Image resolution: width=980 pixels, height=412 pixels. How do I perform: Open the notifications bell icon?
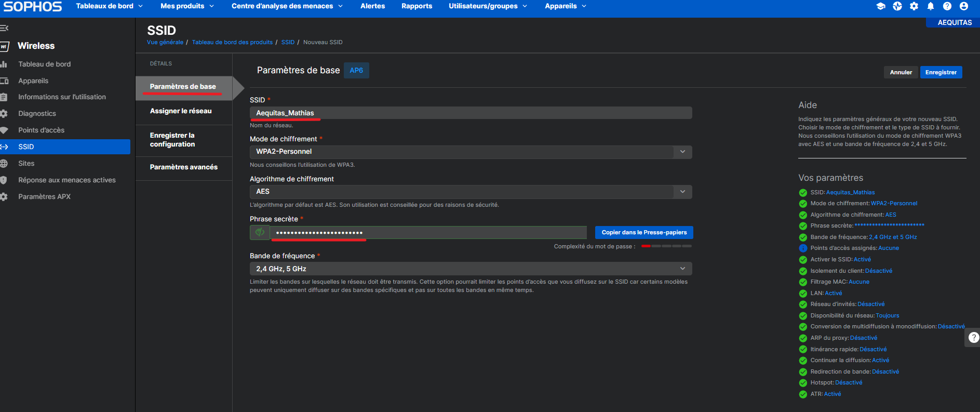931,6
